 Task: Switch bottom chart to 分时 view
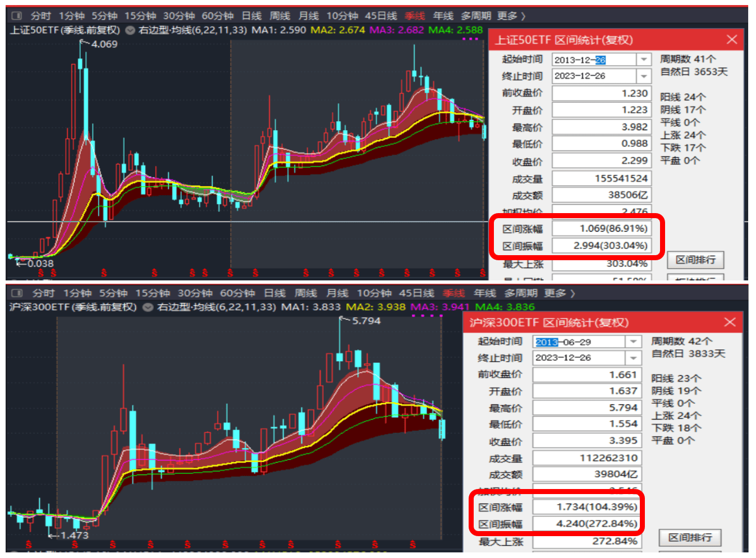43,293
